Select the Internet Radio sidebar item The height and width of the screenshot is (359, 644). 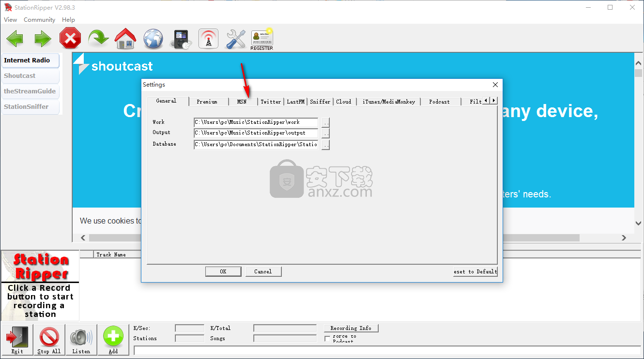[31, 60]
